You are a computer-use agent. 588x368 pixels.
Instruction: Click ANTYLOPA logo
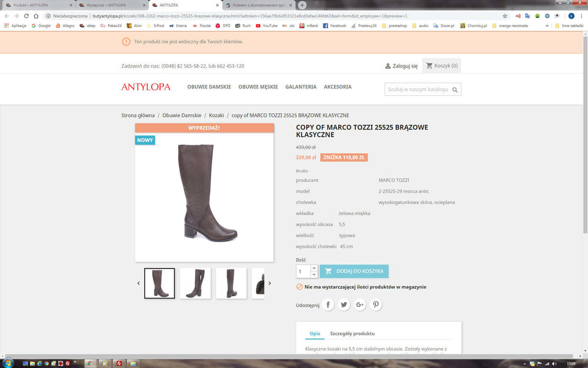(x=146, y=87)
